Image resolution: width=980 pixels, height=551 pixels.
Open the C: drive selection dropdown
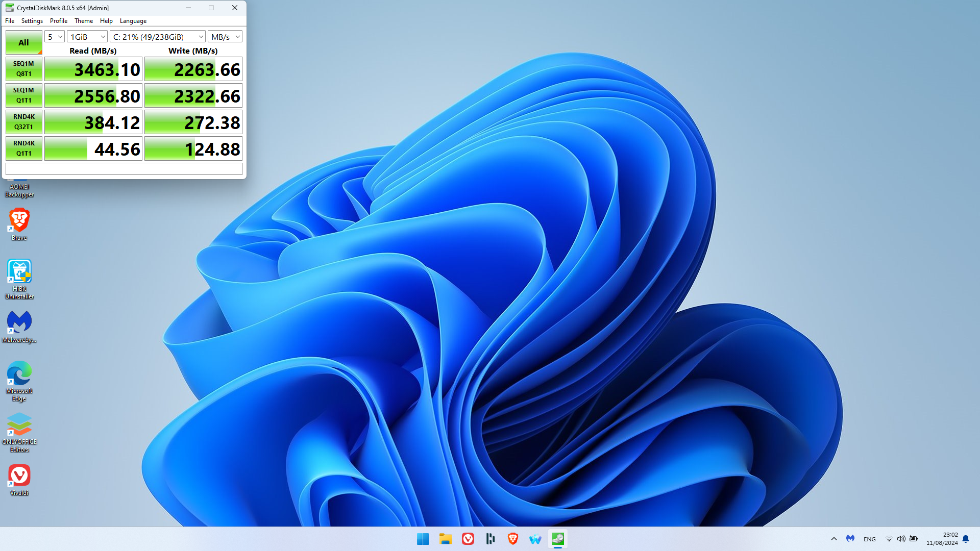coord(158,37)
